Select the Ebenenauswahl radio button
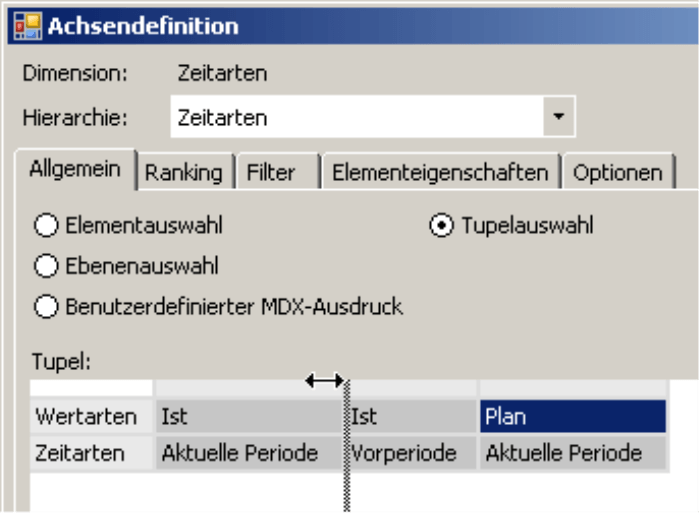 [x=46, y=266]
